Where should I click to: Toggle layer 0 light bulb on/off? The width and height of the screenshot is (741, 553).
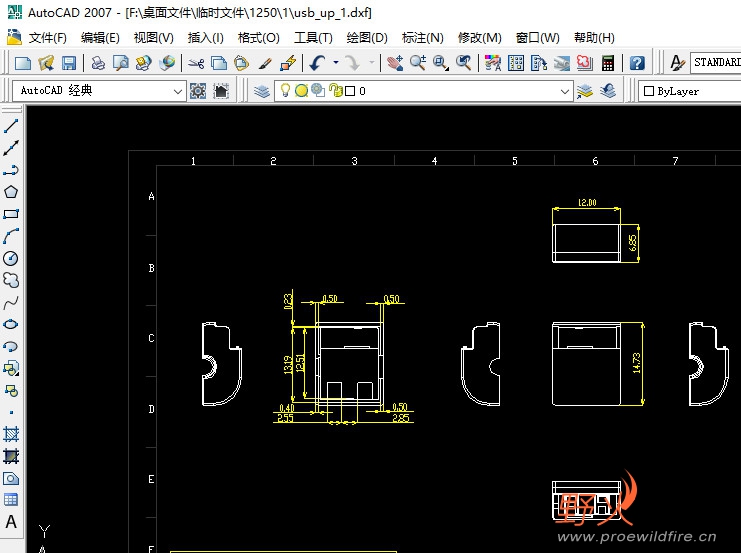(x=285, y=90)
